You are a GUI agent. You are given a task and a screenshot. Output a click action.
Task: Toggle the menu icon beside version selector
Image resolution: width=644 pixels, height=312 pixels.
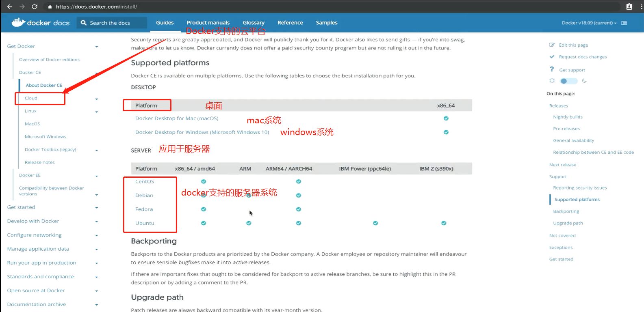[624, 23]
